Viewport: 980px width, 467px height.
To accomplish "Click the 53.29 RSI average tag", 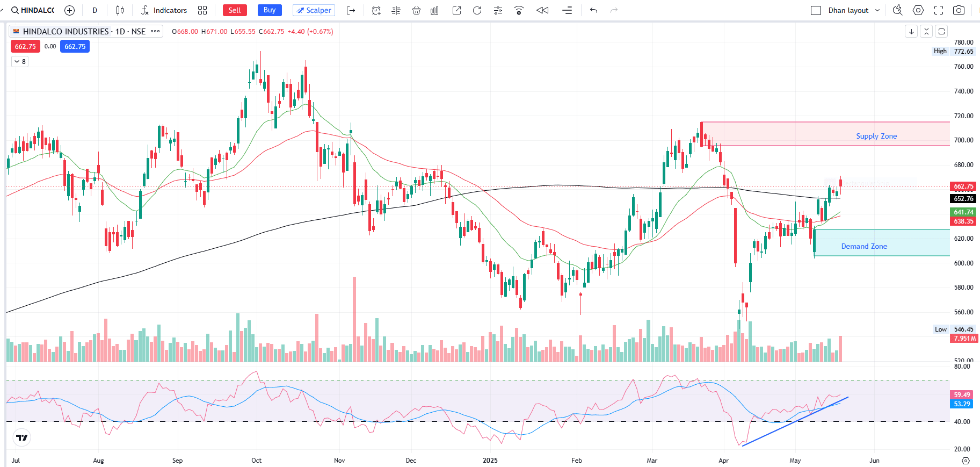I will click(962, 404).
